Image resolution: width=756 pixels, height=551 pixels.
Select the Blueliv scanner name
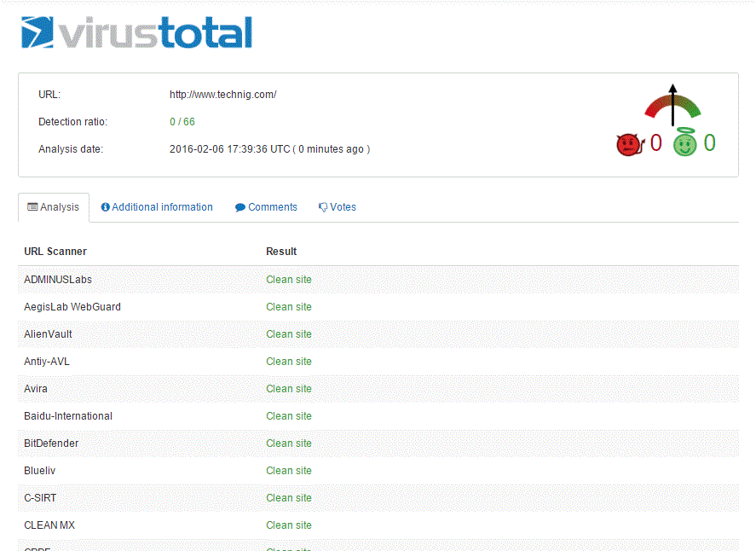pos(39,471)
